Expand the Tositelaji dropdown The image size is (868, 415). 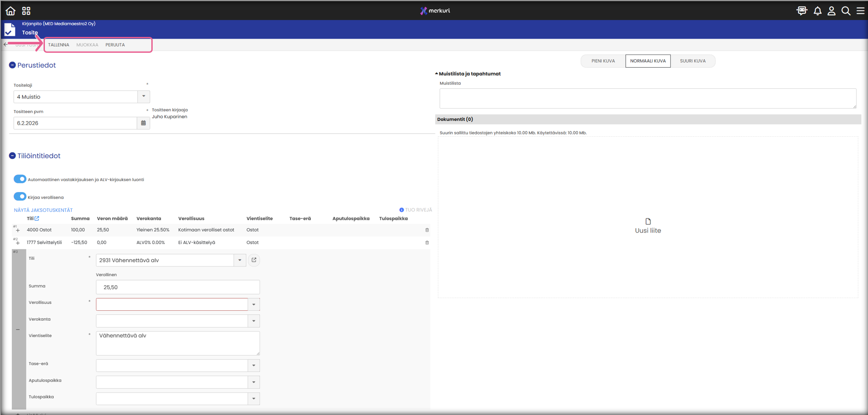coord(143,97)
